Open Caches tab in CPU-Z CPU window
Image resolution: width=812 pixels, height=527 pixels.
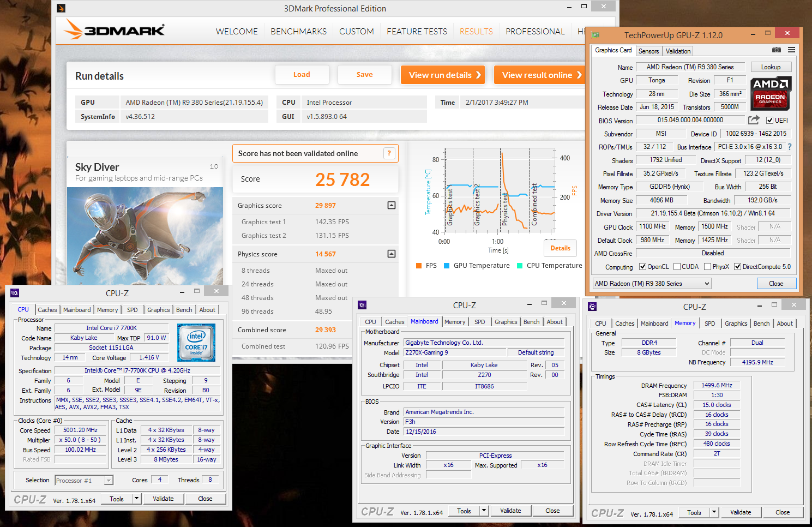click(47, 310)
